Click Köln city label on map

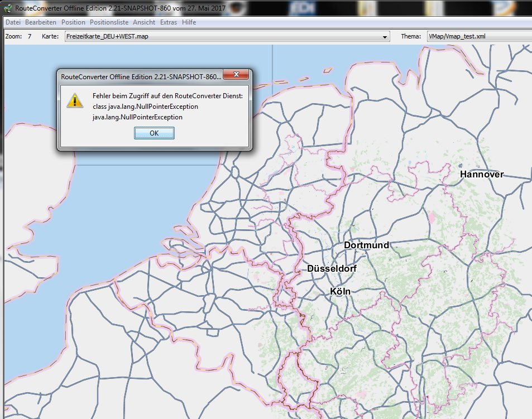coord(339,291)
